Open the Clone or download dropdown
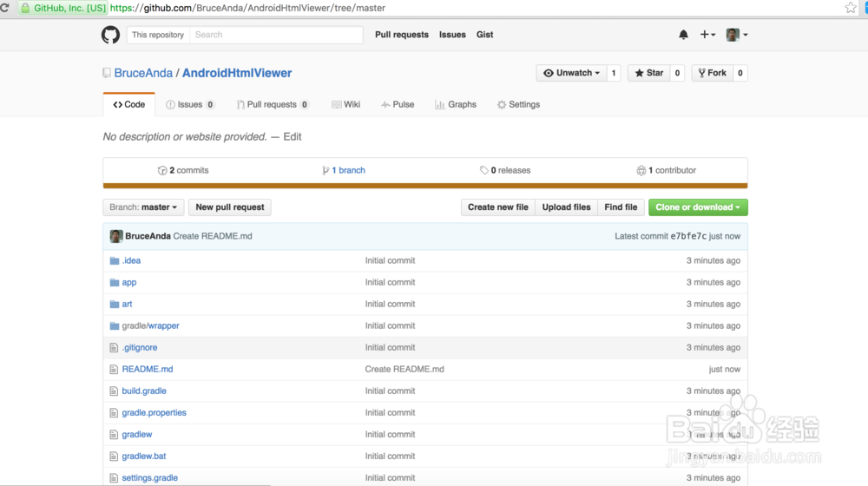868x486 pixels. pos(698,207)
